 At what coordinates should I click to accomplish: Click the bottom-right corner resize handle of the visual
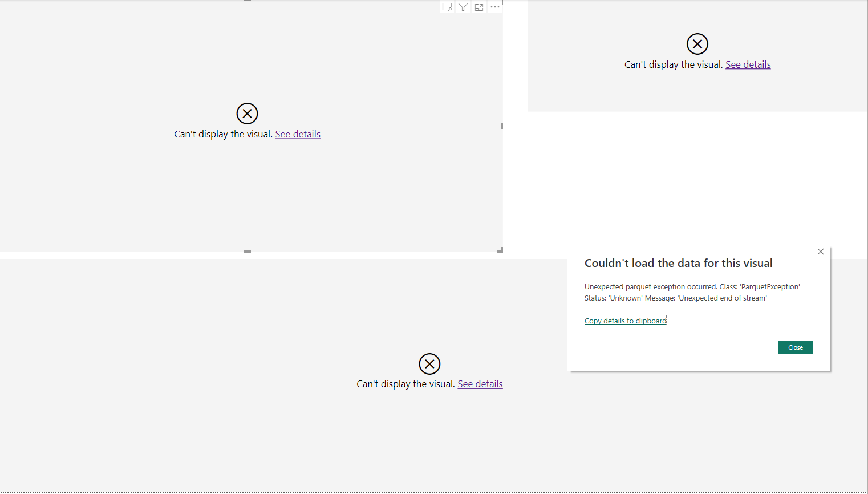click(x=500, y=250)
